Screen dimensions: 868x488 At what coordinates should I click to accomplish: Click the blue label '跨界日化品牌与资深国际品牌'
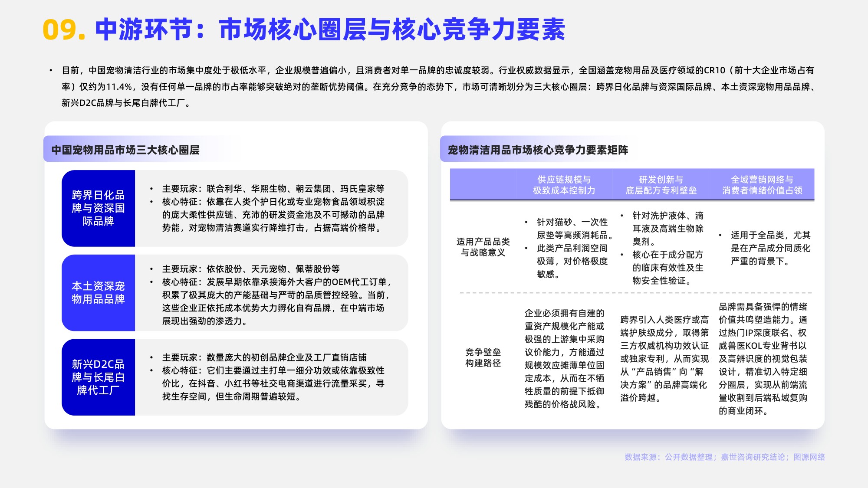pos(99,208)
